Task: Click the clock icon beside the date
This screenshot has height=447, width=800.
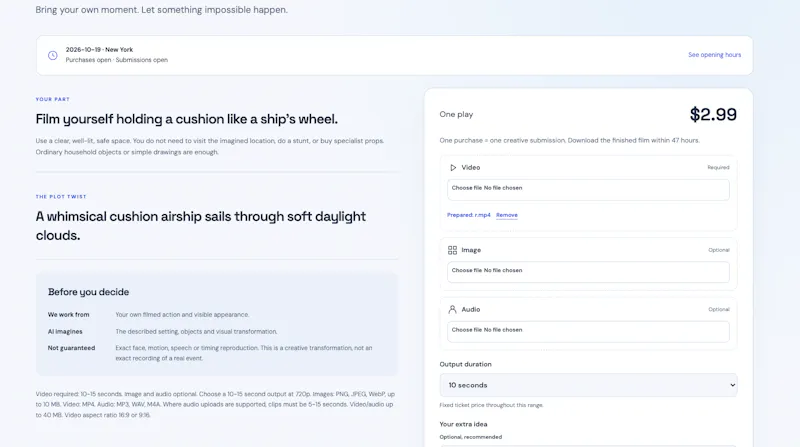Action: (x=53, y=55)
